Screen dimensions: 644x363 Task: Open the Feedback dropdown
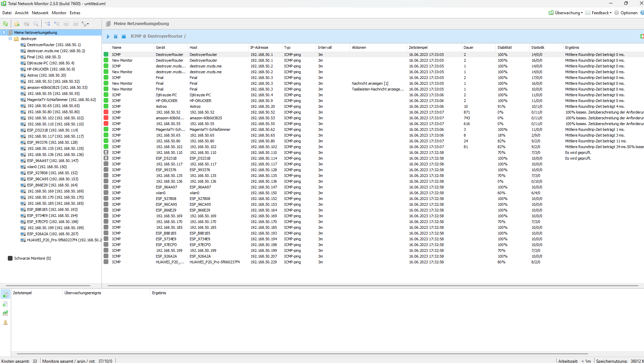click(598, 13)
